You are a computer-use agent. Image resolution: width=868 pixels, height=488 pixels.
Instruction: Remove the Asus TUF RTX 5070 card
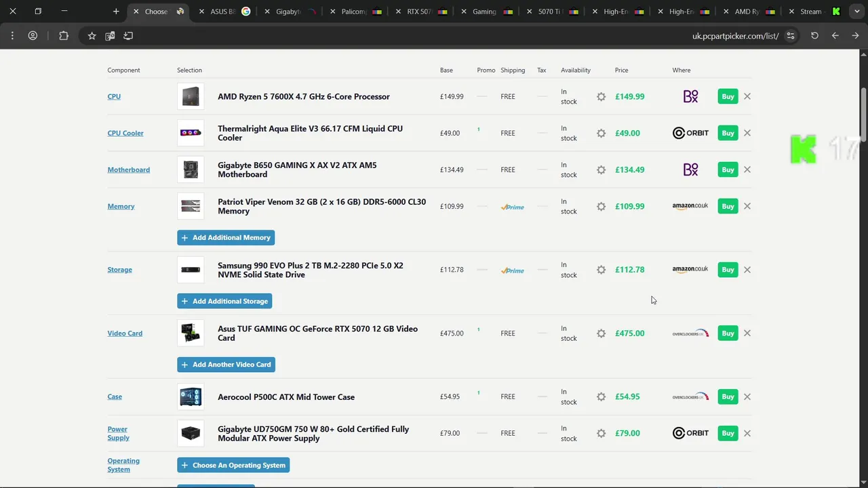point(747,333)
